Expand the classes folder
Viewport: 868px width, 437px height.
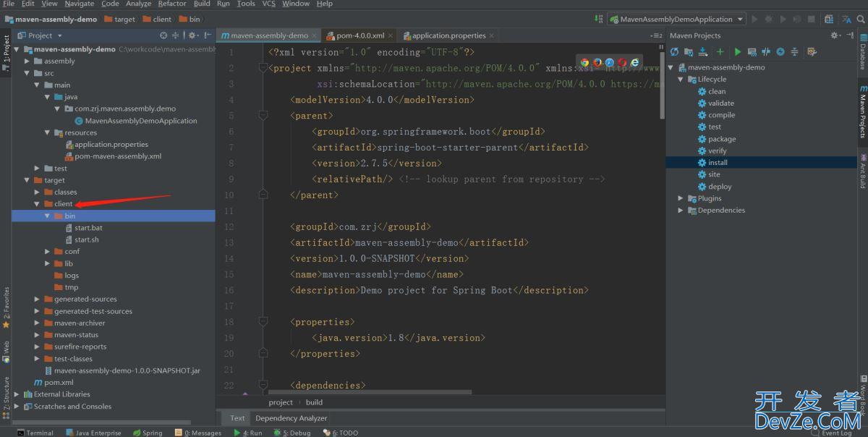click(x=37, y=192)
